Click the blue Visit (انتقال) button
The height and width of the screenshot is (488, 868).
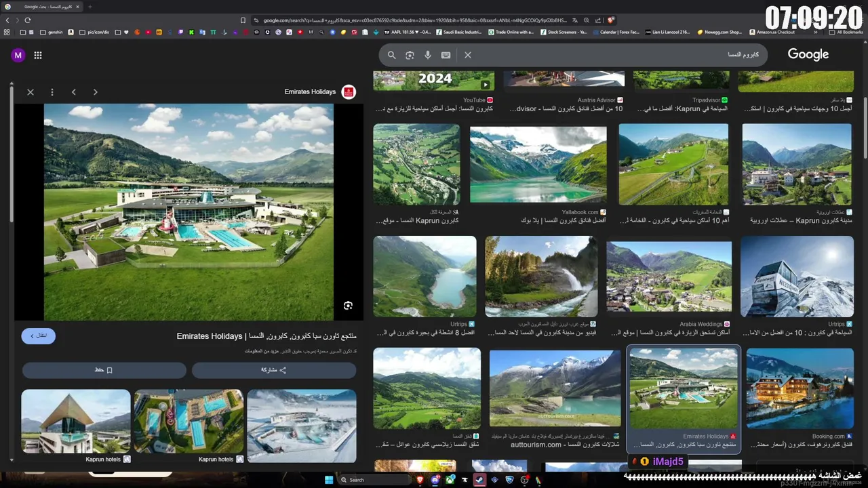39,335
